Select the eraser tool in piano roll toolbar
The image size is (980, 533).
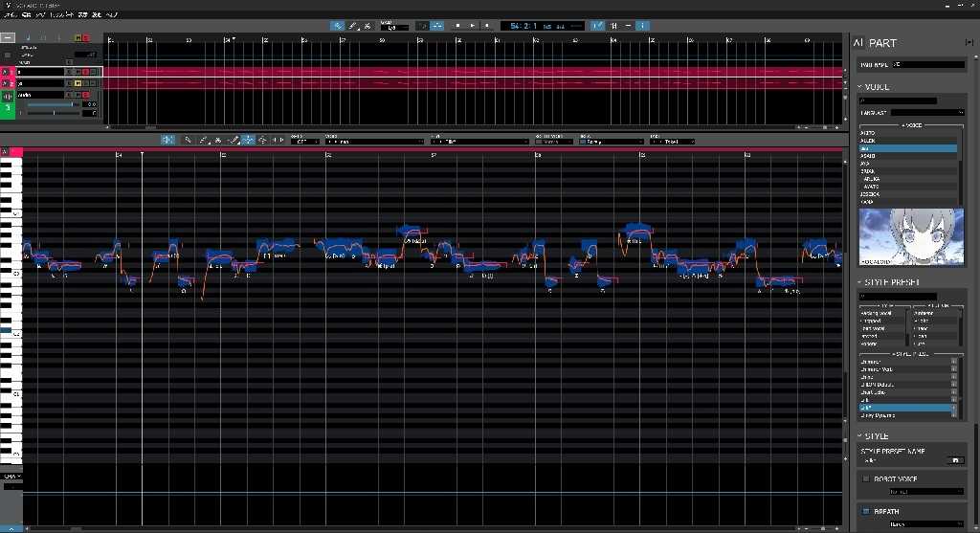point(218,140)
